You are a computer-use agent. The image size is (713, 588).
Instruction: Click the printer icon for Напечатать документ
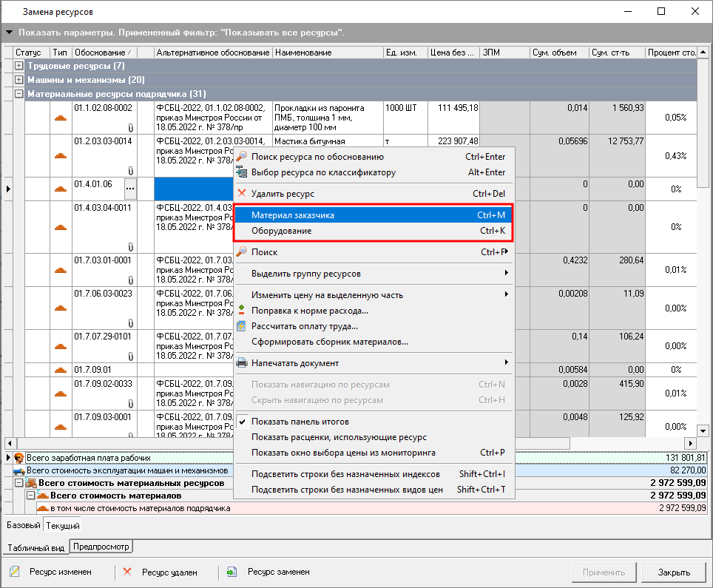241,363
